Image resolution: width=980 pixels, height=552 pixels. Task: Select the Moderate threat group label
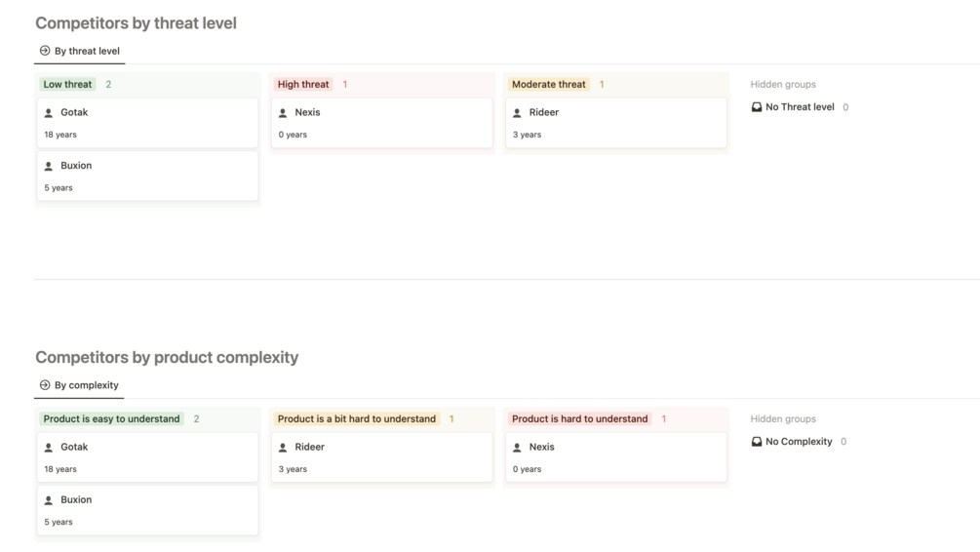click(549, 85)
